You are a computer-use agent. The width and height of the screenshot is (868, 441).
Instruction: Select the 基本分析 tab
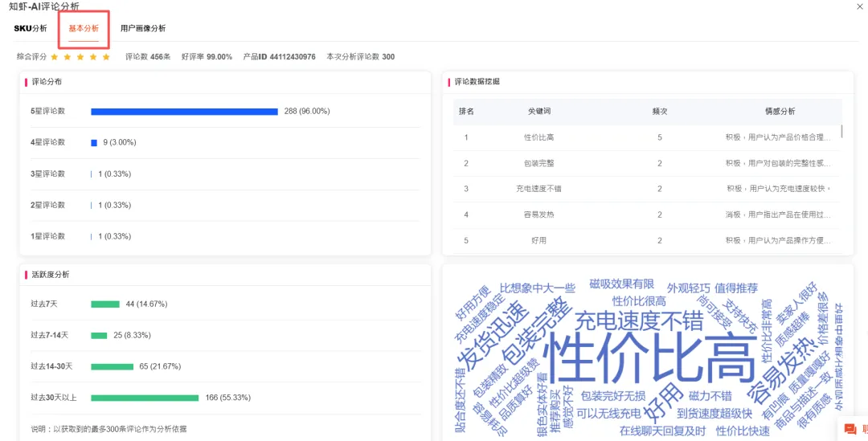pos(84,28)
